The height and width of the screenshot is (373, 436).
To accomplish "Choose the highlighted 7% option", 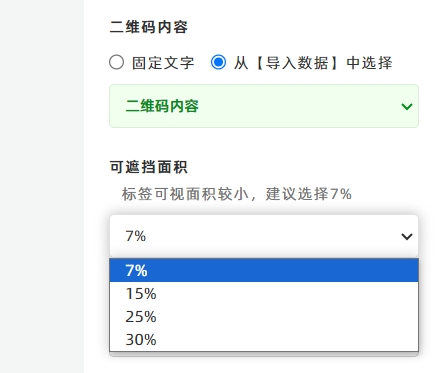I will [x=264, y=270].
